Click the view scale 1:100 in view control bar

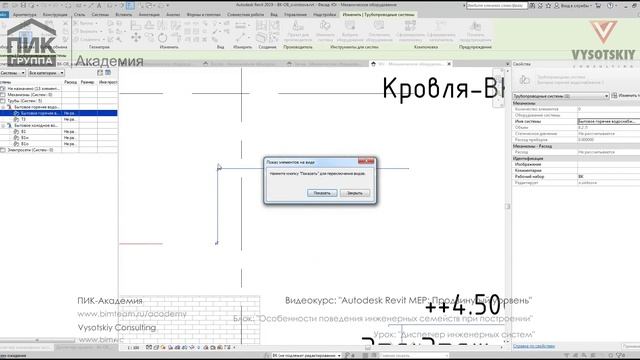[x=133, y=348]
